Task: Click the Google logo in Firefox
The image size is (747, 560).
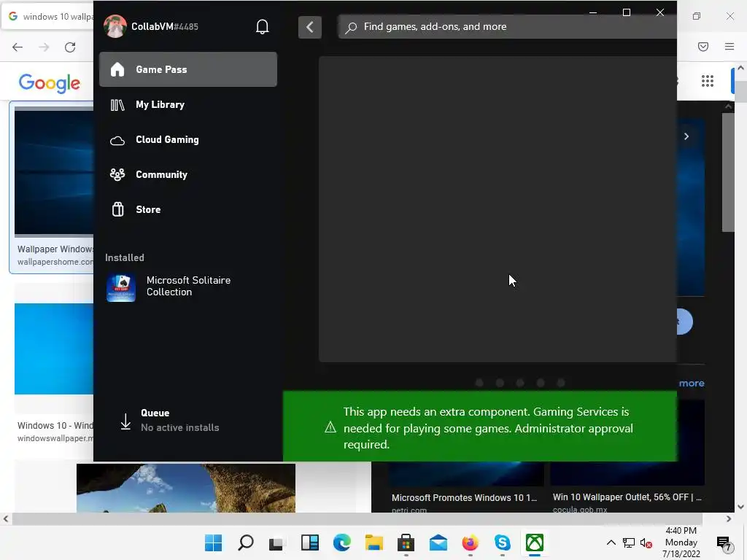Action: (50, 83)
